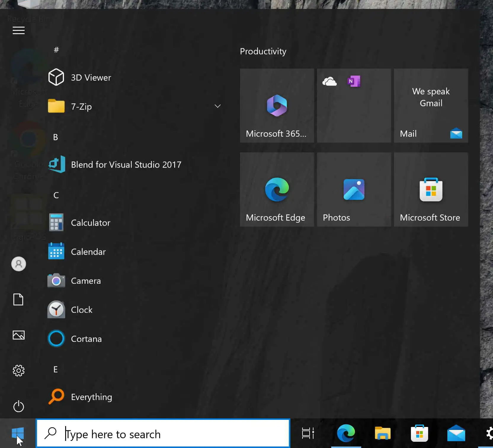Open the Calculator app icon
Viewport: 493px width, 448px height.
click(56, 222)
